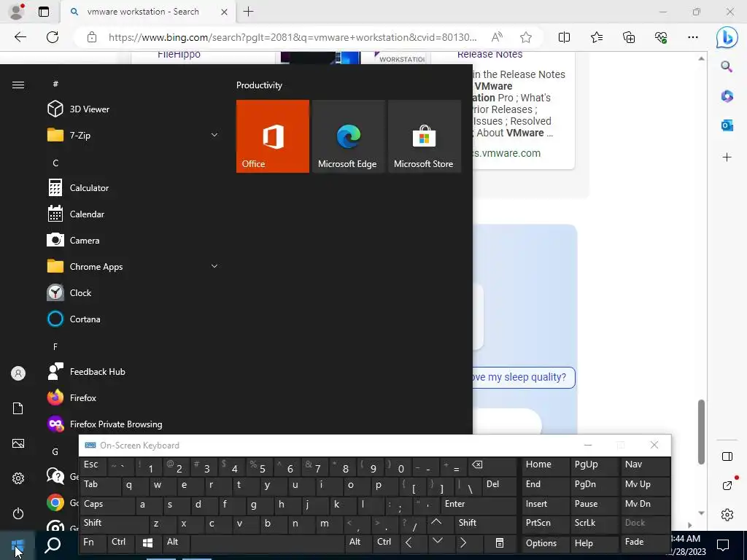747x560 pixels.
Task: Click the Edge address bar
Action: [x=292, y=37]
